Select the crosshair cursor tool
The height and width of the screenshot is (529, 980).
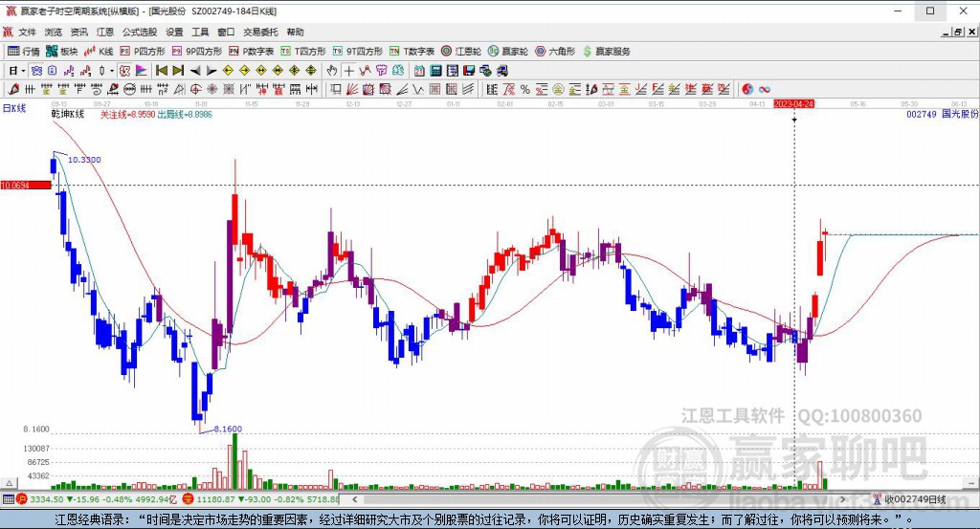pyautogui.click(x=348, y=71)
